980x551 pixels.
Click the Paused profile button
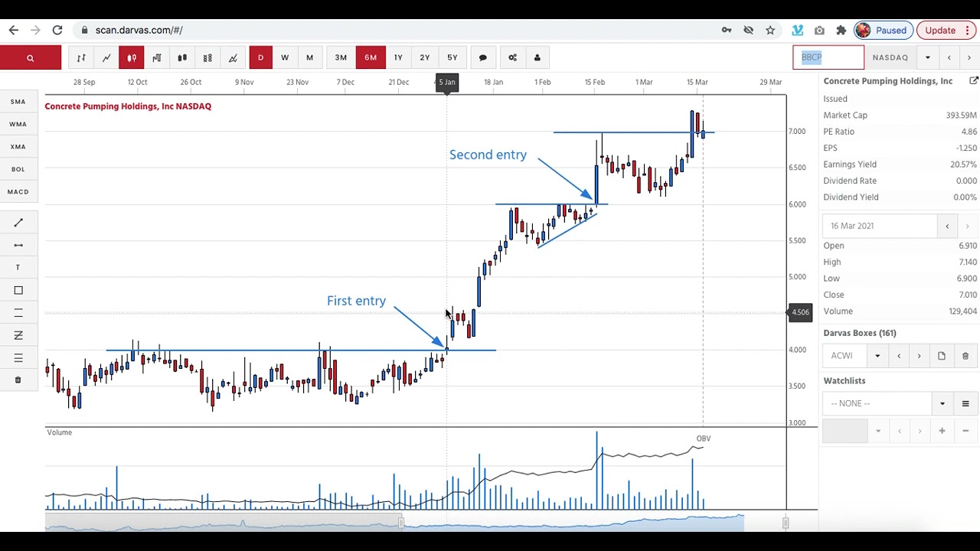click(x=884, y=30)
